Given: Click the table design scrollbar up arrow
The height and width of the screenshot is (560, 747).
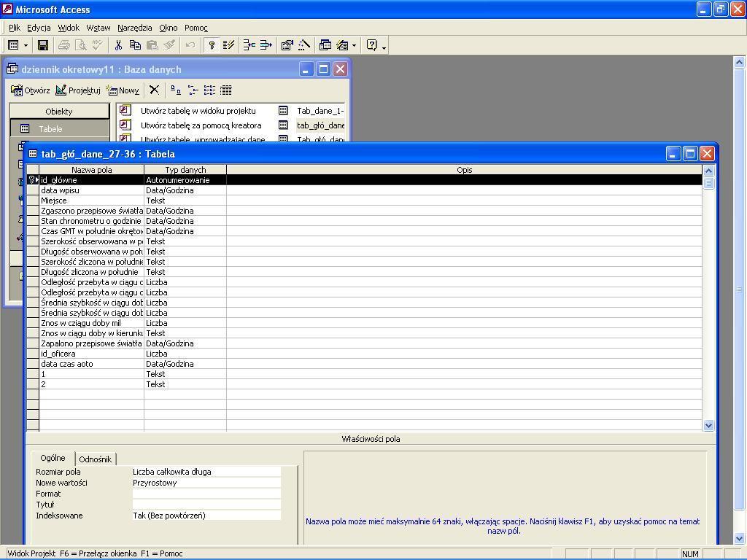Looking at the screenshot, I should (x=708, y=171).
